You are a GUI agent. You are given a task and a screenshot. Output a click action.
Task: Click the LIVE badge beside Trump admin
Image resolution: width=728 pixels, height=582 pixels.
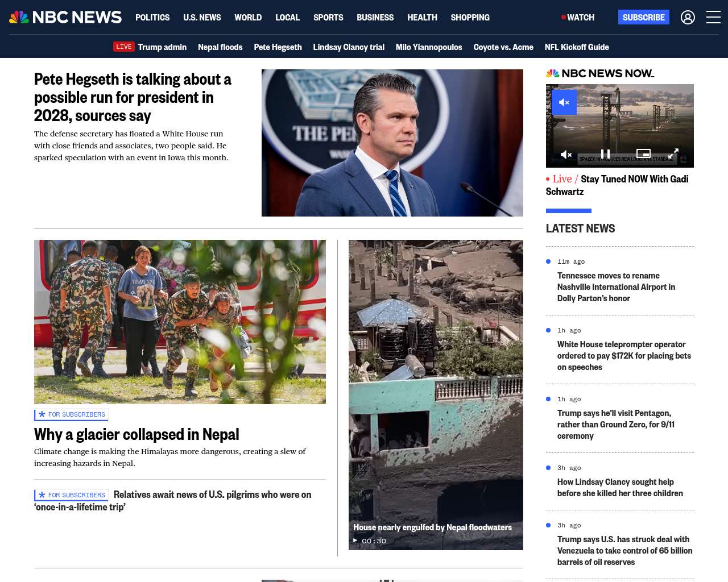[x=124, y=47]
